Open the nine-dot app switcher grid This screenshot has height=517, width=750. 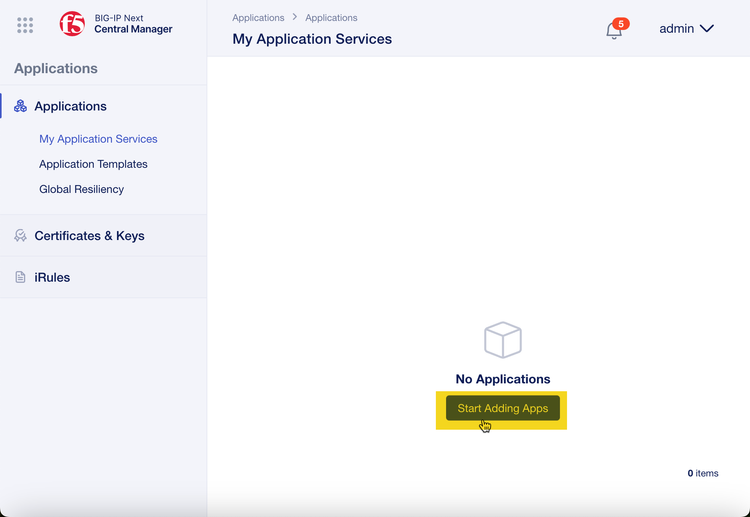tap(26, 25)
